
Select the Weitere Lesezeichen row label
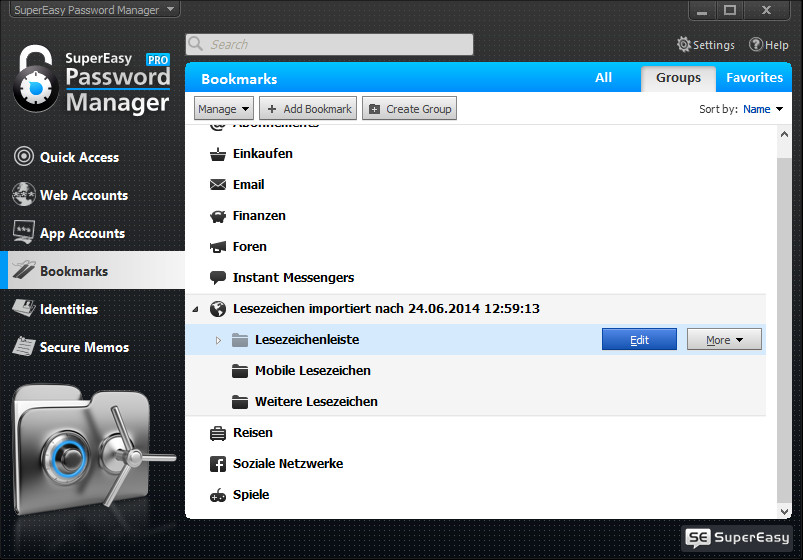point(316,402)
